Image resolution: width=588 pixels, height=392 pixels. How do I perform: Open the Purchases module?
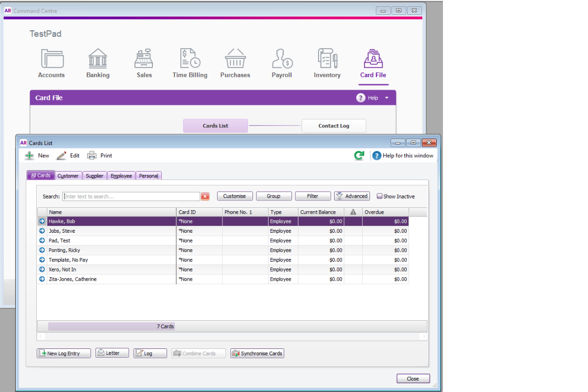[235, 63]
